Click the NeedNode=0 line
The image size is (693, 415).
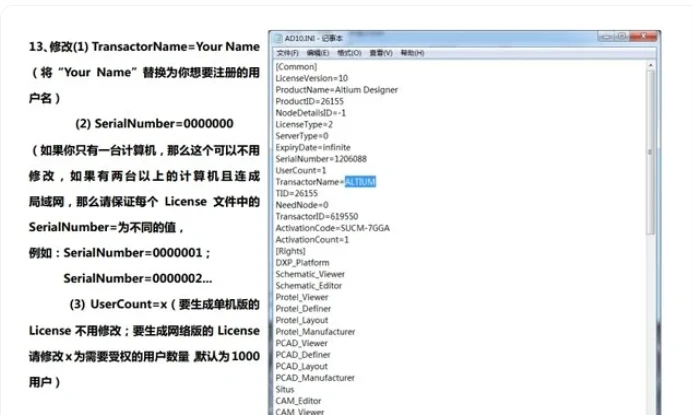point(302,205)
